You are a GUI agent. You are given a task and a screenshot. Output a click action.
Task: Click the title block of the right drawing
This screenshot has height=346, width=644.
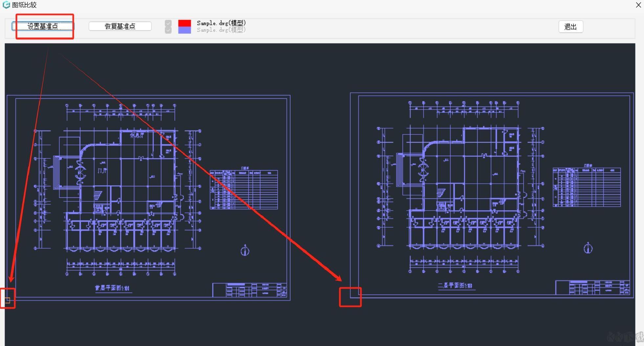[x=593, y=287]
